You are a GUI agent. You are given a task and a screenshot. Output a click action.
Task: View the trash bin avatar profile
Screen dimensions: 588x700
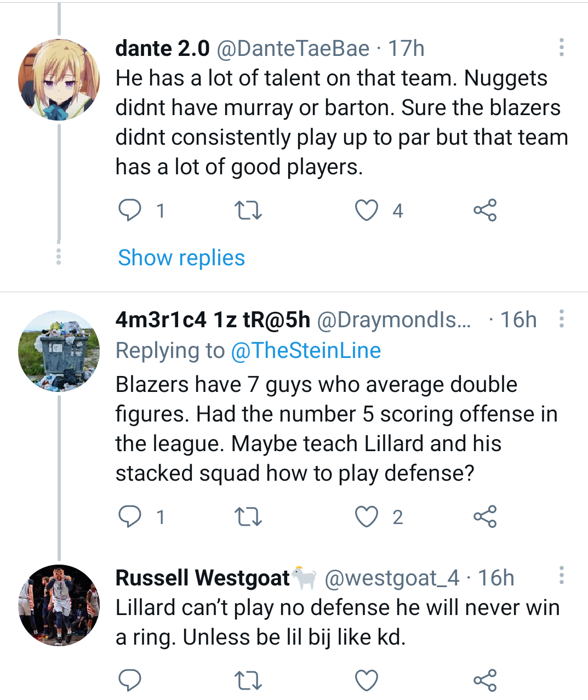point(59,351)
